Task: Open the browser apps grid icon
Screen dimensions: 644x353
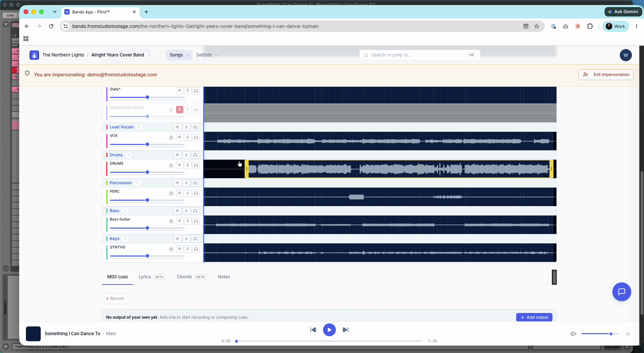Action: pyautogui.click(x=26, y=39)
